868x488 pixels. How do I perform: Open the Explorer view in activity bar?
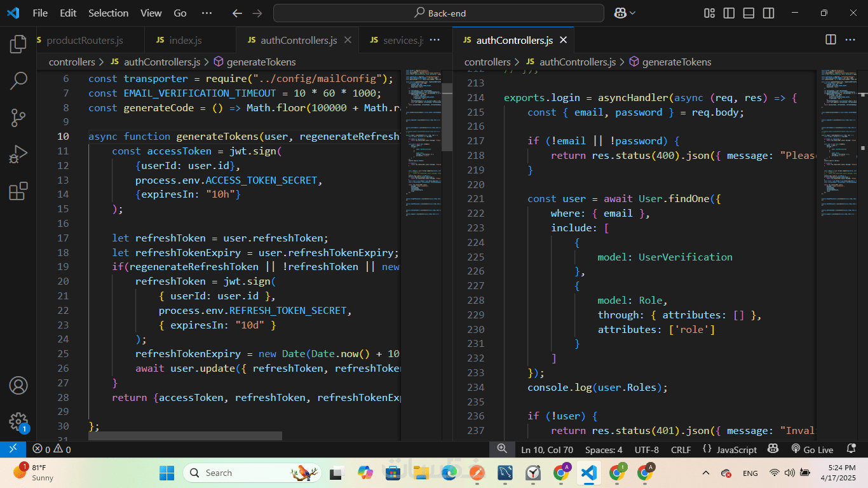pyautogui.click(x=18, y=44)
